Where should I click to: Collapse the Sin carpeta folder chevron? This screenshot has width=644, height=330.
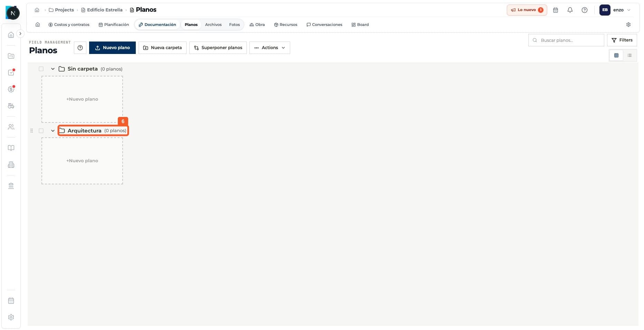tap(53, 69)
